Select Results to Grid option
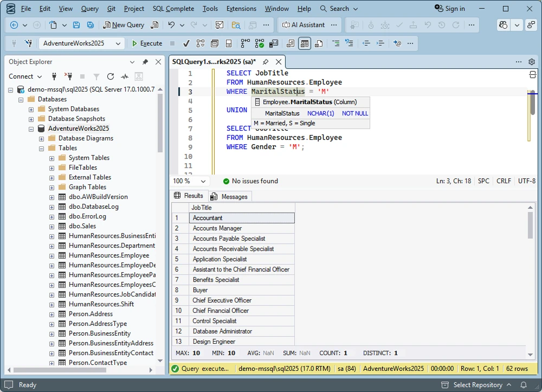The image size is (542, 392). pyautogui.click(x=305, y=43)
